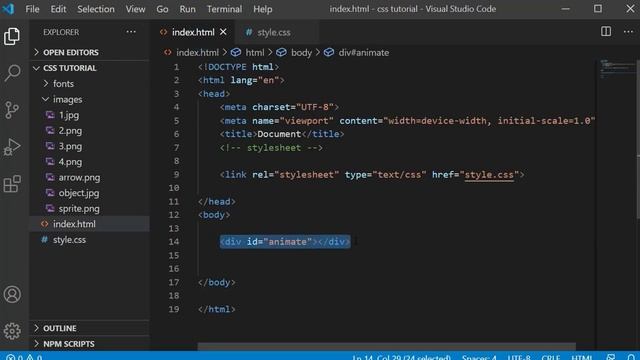Viewport: 640px width, 360px height.
Task: Open the Accounts menu icon
Action: click(x=12, y=294)
